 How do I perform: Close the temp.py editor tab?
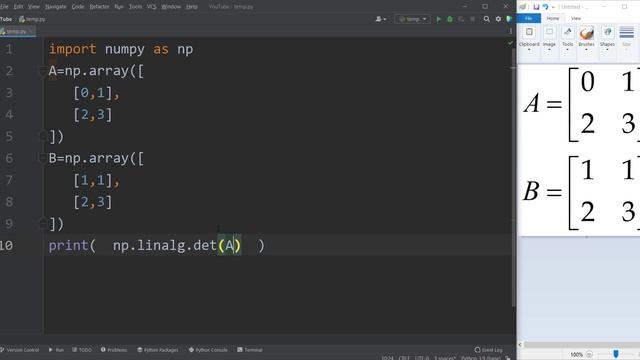pos(31,31)
